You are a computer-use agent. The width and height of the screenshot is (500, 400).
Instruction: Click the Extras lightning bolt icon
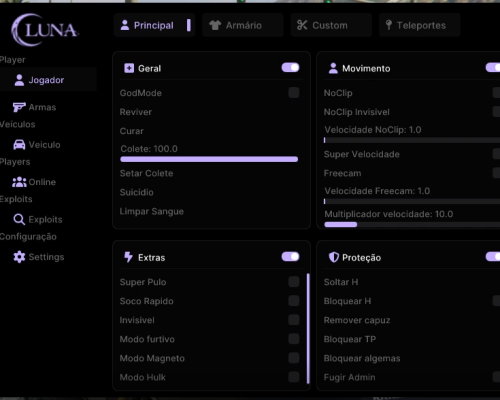click(128, 257)
